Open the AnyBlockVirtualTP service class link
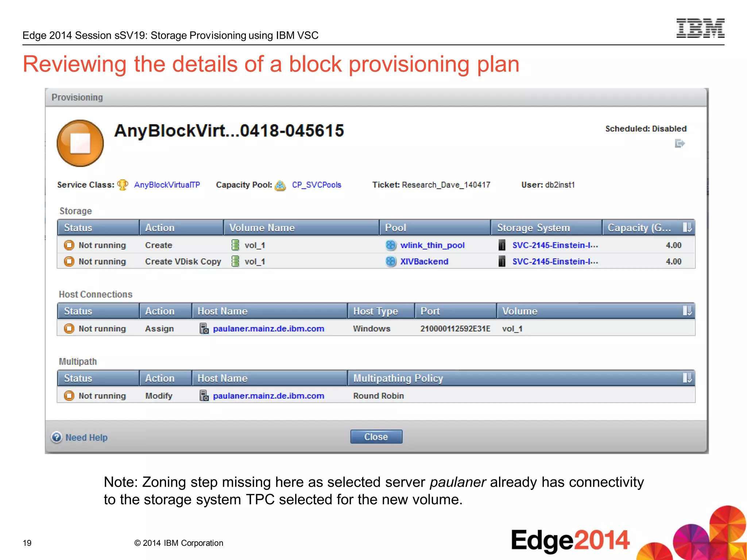Image resolution: width=747 pixels, height=560 pixels. pos(167,185)
